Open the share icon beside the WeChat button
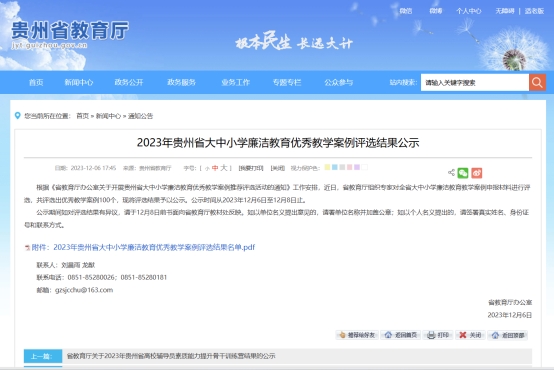Image resolution: width=554 pixels, height=371 pixels. [x=451, y=172]
